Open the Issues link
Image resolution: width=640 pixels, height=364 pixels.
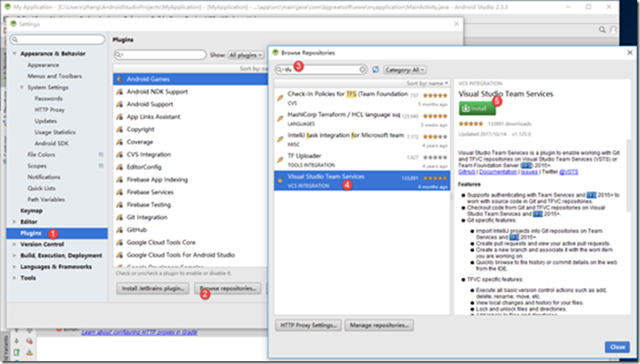tap(529, 172)
